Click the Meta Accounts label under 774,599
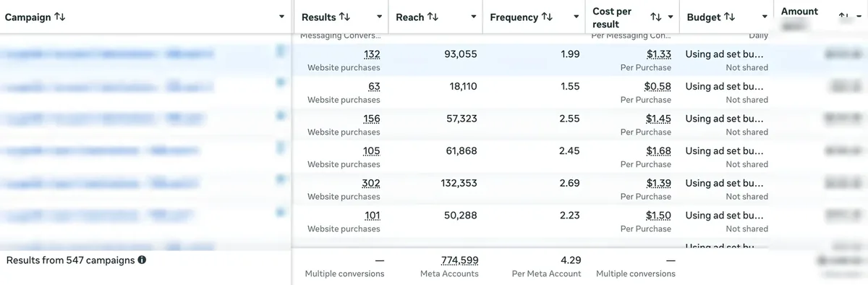Viewport: 868px width, 285px height. pyautogui.click(x=449, y=274)
